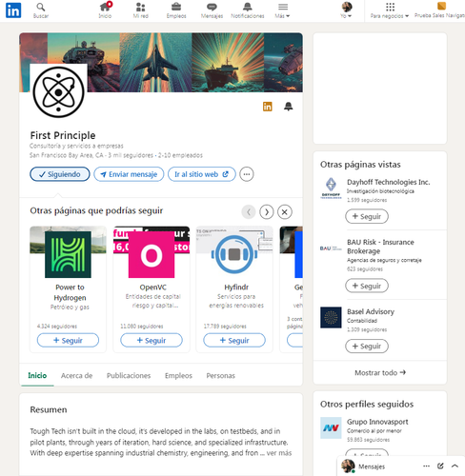The image size is (465, 476).
Task: Open Power to Hydrogen page name
Action: tap(70, 292)
